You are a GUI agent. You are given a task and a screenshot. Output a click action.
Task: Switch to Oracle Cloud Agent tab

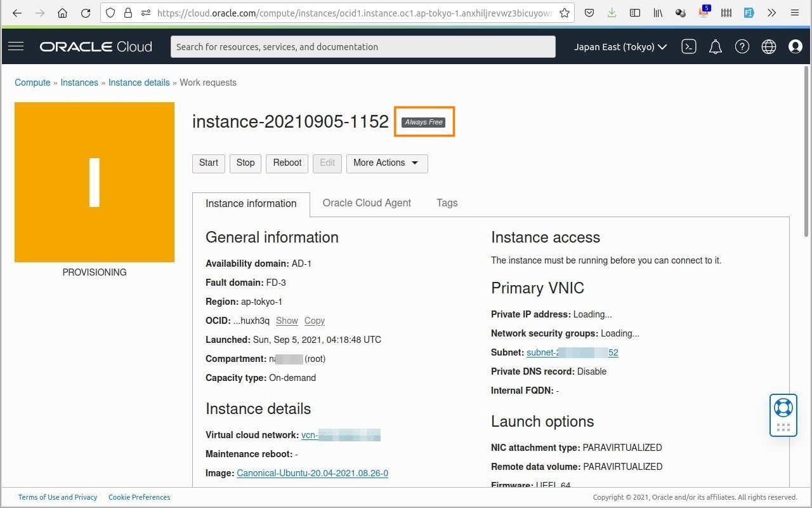(367, 203)
